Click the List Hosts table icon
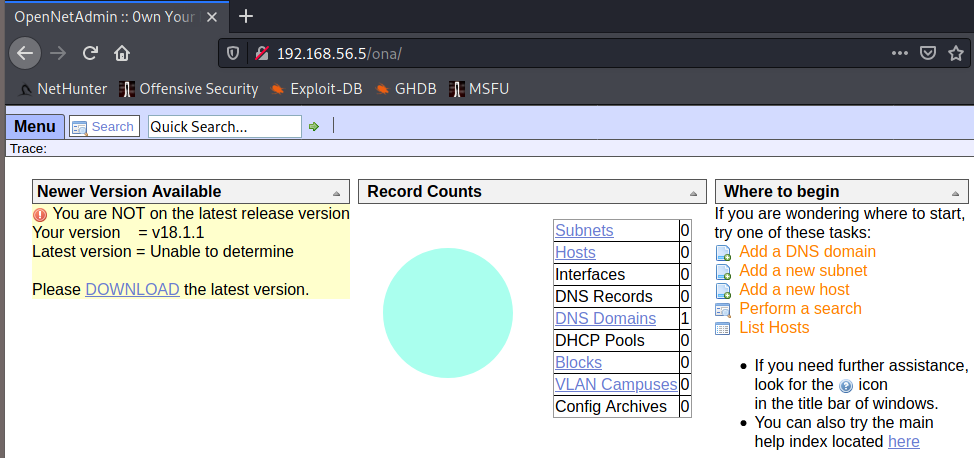 [x=724, y=329]
